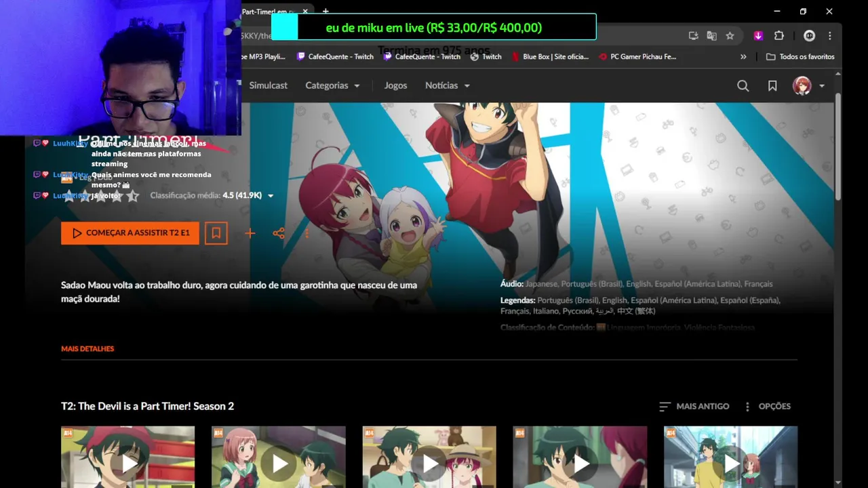Open the Crunchyroll search icon
Image resolution: width=868 pixels, height=488 pixels.
coord(743,85)
